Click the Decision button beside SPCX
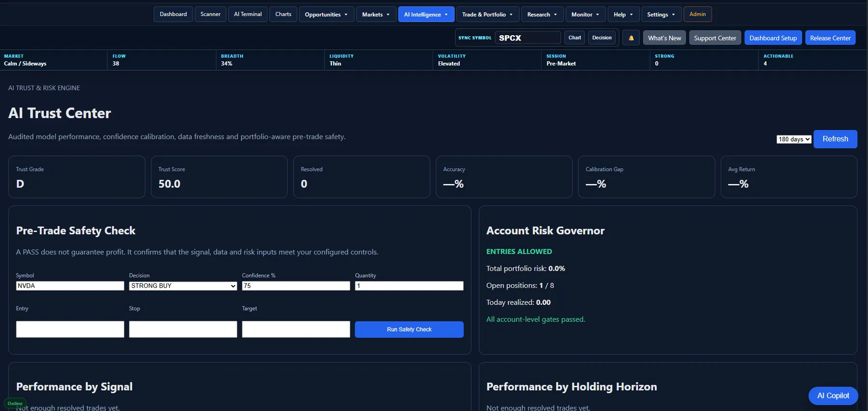 pyautogui.click(x=602, y=38)
